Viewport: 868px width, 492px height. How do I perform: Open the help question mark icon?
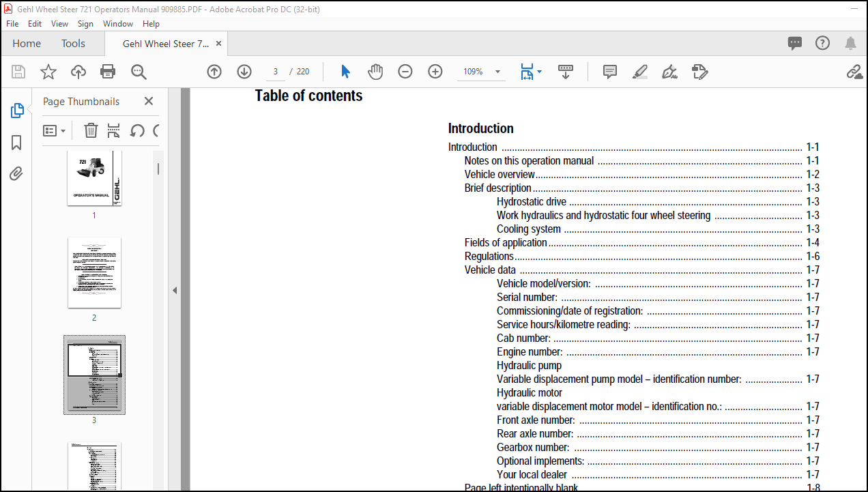[x=823, y=43]
